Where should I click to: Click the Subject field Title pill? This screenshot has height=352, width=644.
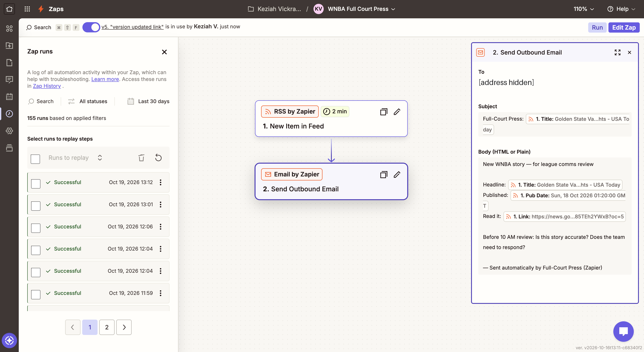coord(578,119)
